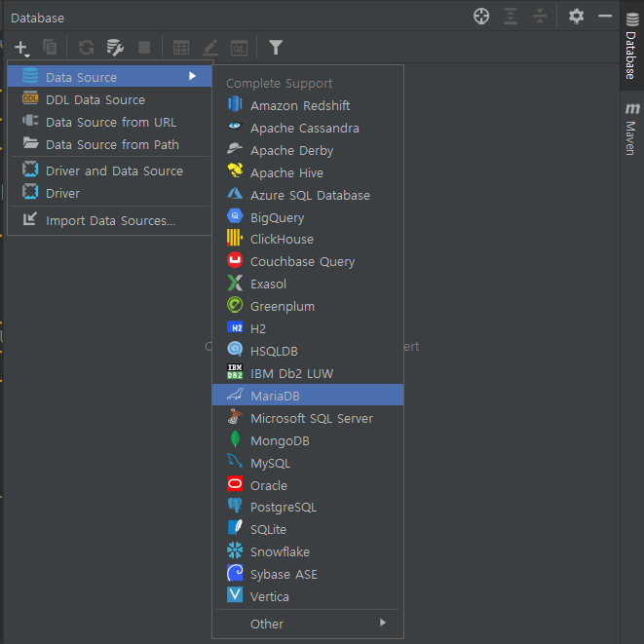This screenshot has height=644, width=644.
Task: Open Data Source Properties wrench icon
Action: (x=115, y=47)
